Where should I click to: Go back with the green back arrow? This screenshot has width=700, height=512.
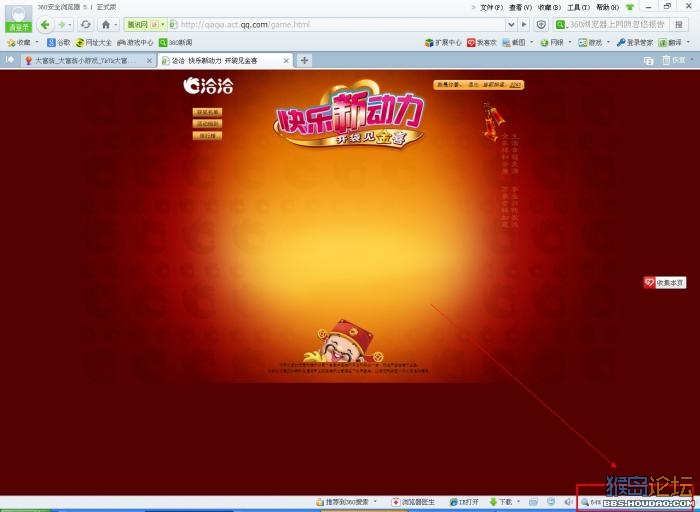pyautogui.click(x=45, y=25)
